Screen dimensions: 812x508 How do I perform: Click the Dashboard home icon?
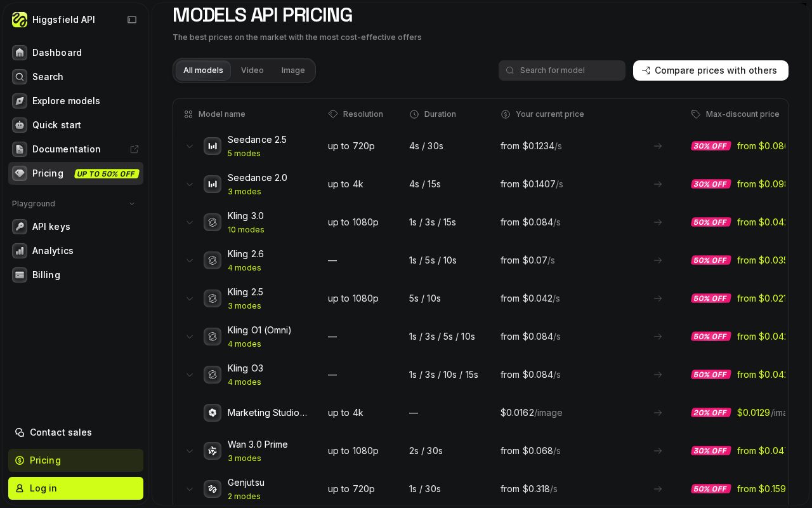(x=20, y=53)
